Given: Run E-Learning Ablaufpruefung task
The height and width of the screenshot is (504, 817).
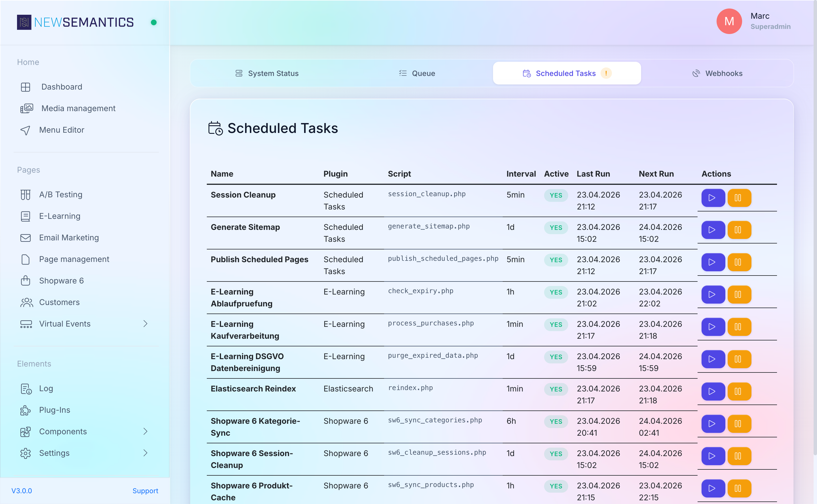Looking at the screenshot, I should (x=713, y=295).
